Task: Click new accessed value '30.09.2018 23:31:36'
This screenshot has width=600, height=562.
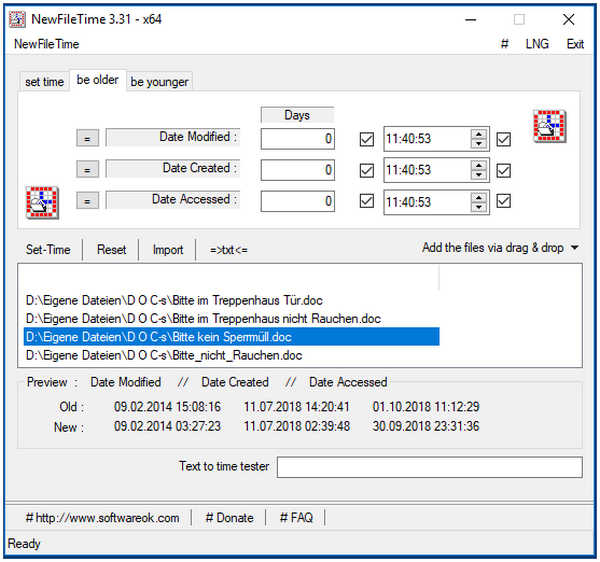Action: click(426, 426)
